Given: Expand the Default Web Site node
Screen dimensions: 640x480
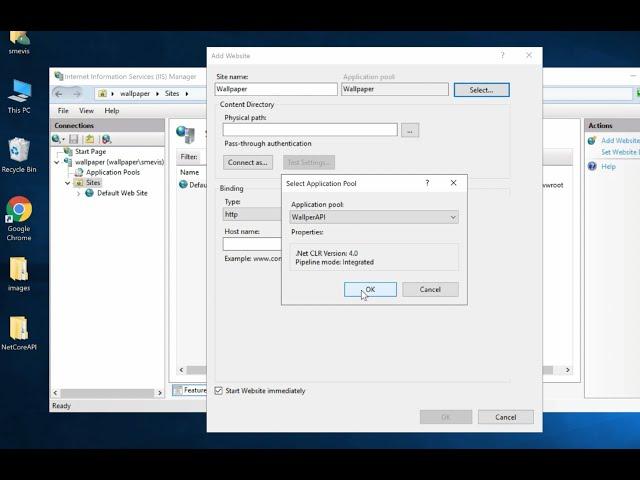Looking at the screenshot, I should pos(78,193).
